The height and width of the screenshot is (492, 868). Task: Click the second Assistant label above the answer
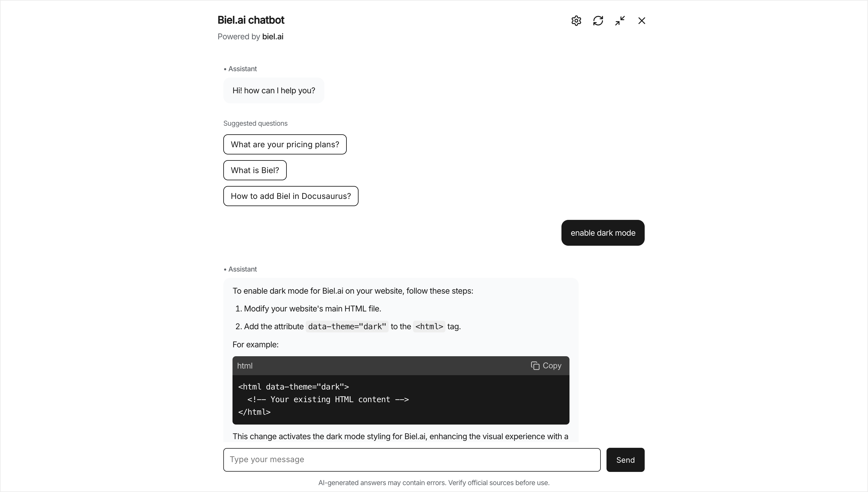click(x=242, y=269)
